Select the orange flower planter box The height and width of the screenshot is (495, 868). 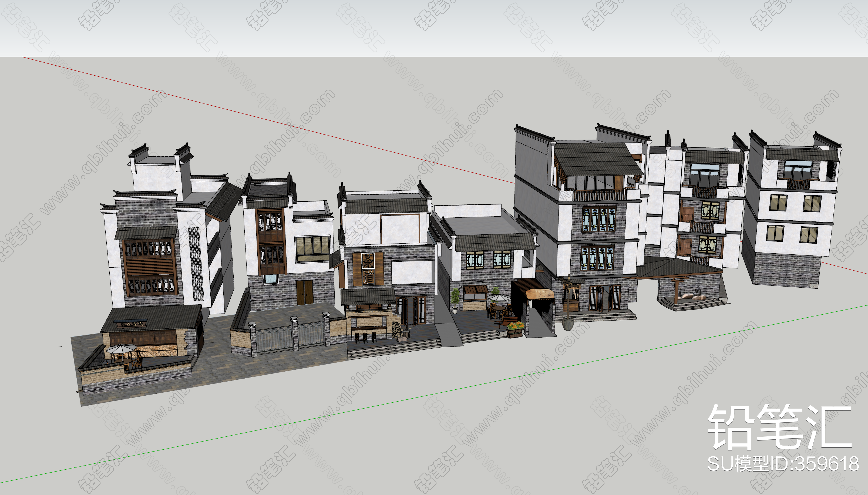516,329
